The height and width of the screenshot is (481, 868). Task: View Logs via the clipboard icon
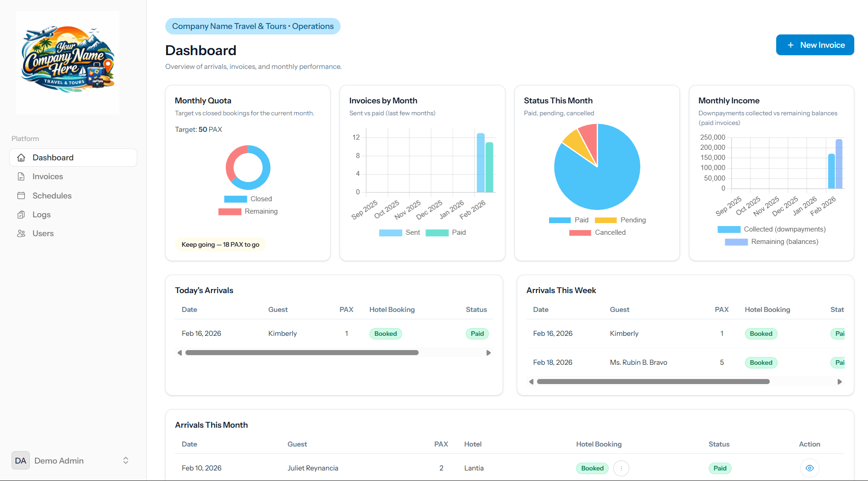(x=21, y=214)
